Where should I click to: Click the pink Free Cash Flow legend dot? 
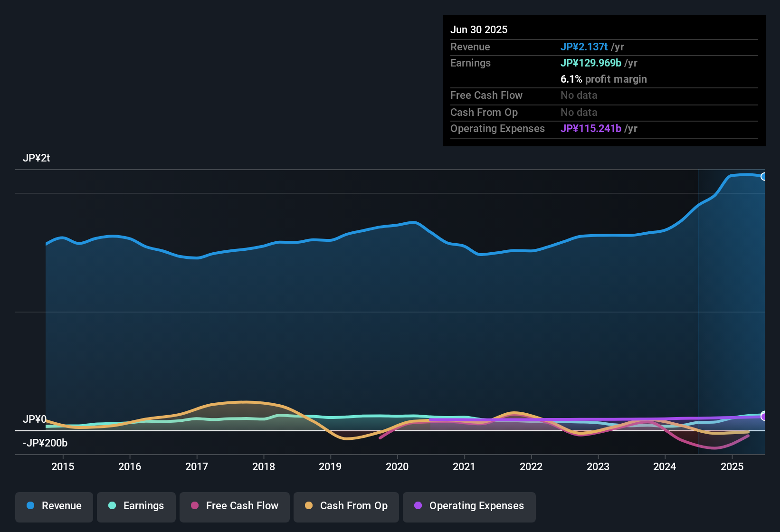194,506
